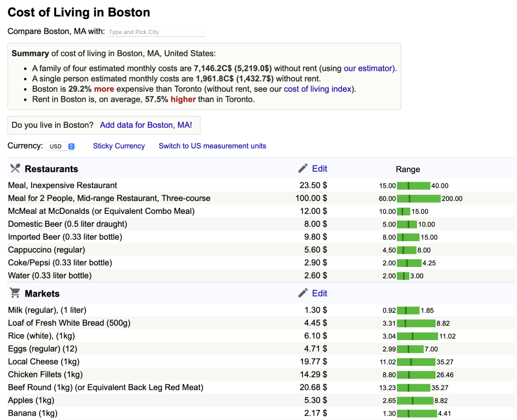Click the 'Markets' section title
Image resolution: width=517 pixels, height=420 pixels.
click(42, 294)
